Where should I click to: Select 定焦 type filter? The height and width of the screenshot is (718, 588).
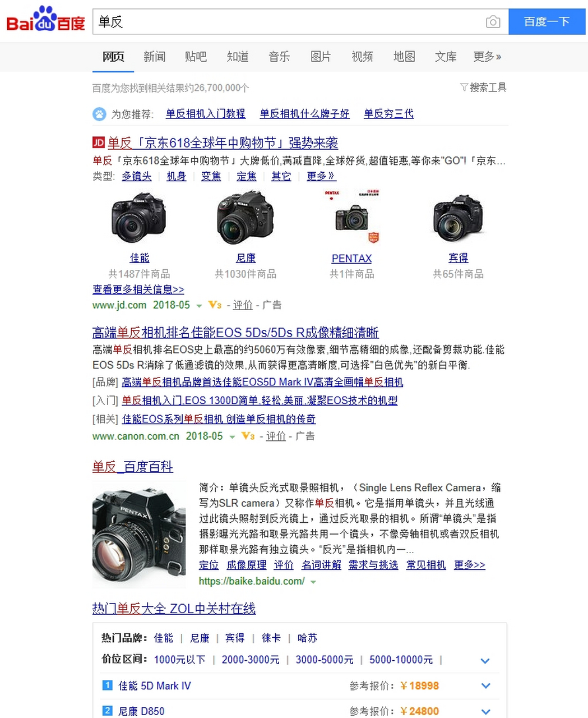pos(246,176)
